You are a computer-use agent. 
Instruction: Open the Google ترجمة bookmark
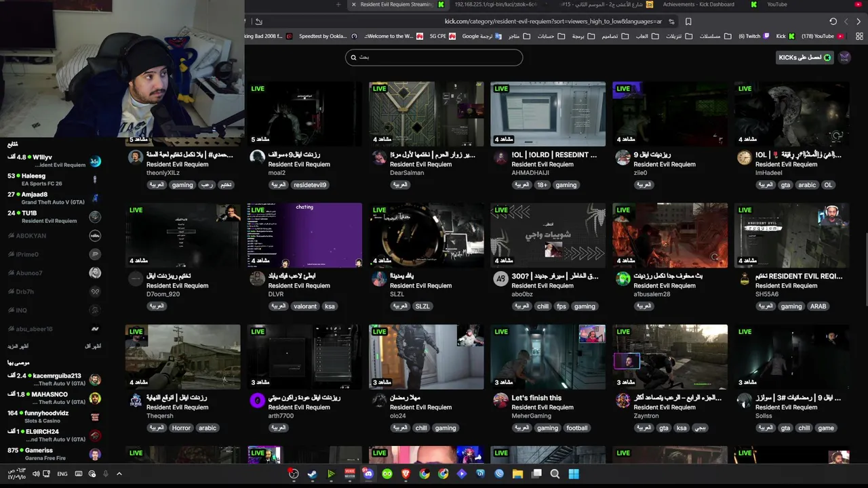pos(481,36)
